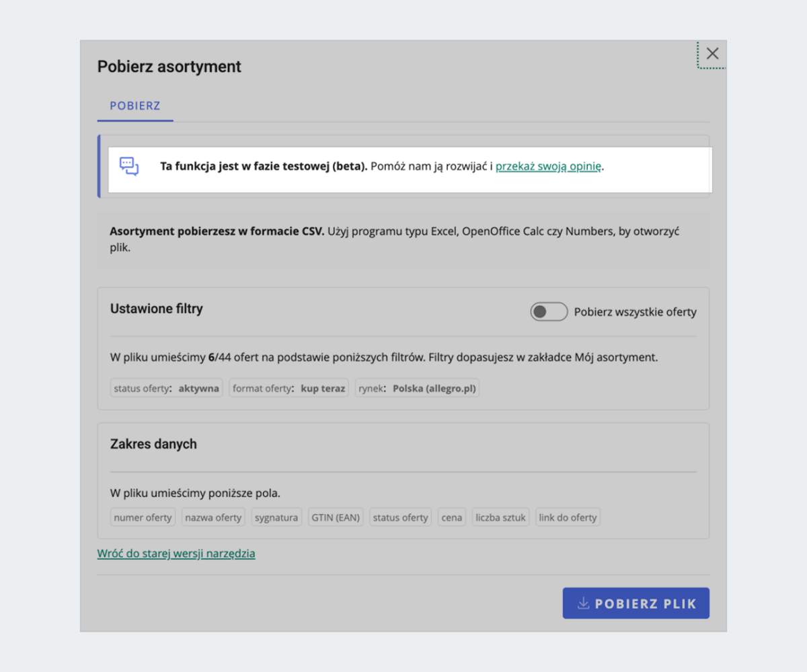807x672 pixels.
Task: Select the 'cena' field tag
Action: point(451,517)
